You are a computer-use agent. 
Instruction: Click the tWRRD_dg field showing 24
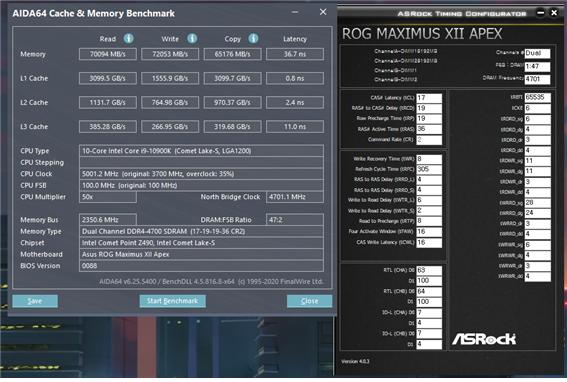pyautogui.click(x=538, y=213)
